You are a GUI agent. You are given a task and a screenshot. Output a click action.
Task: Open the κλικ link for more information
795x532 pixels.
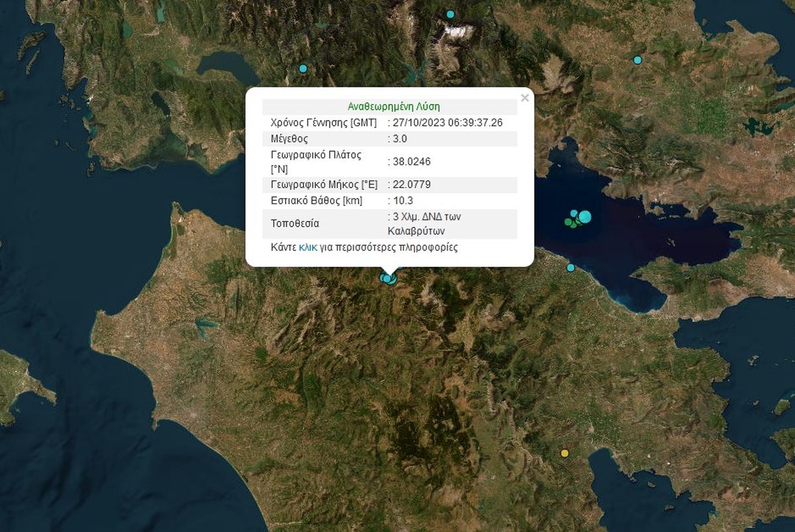307,248
